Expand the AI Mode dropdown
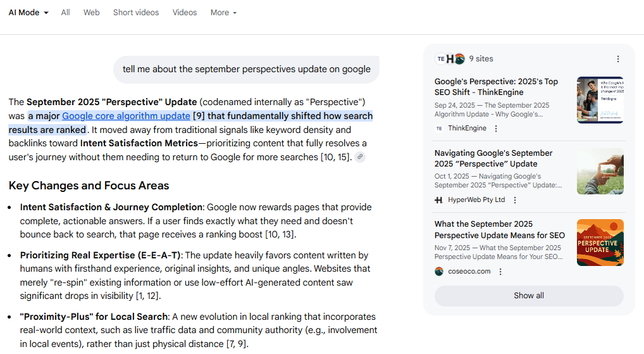 click(28, 13)
